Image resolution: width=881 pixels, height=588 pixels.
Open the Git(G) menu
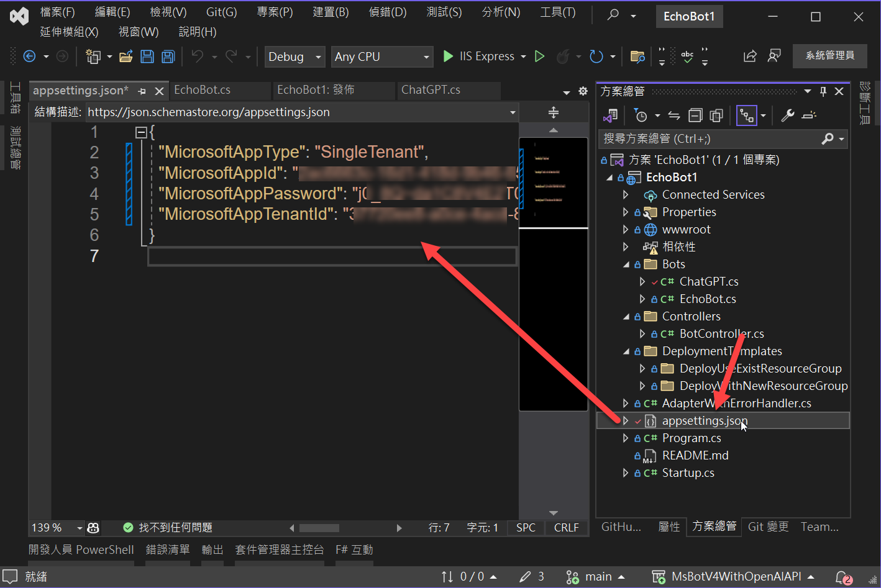(x=222, y=12)
